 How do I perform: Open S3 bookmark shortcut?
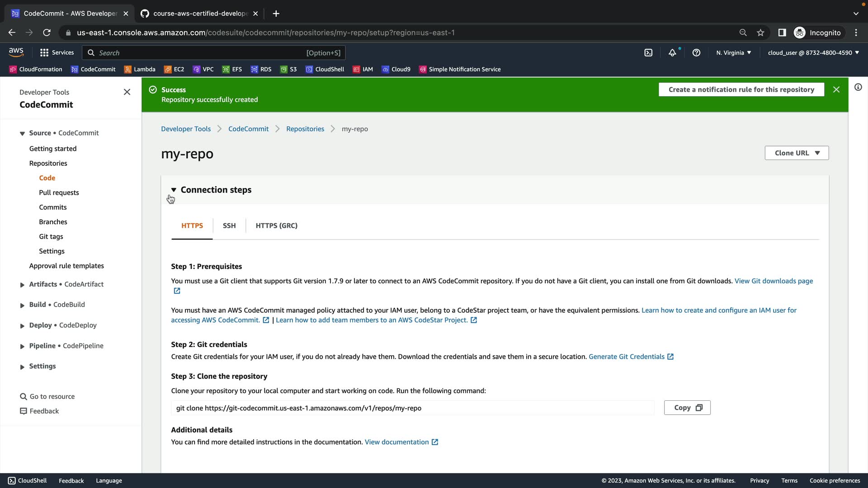point(288,69)
